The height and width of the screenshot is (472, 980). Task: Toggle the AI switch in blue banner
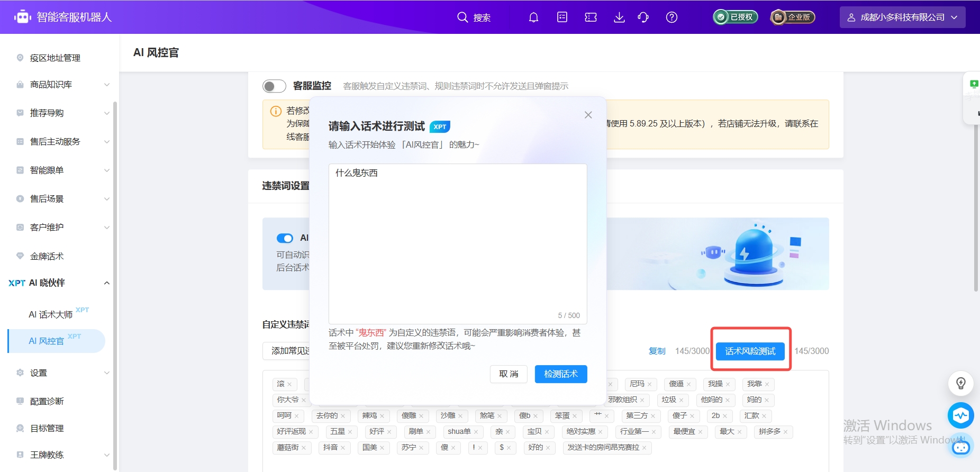[x=285, y=238]
